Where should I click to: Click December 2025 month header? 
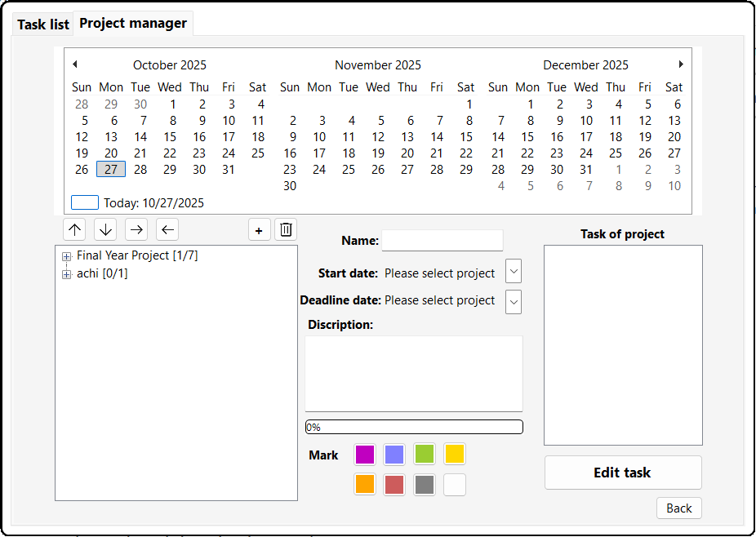[x=586, y=65]
